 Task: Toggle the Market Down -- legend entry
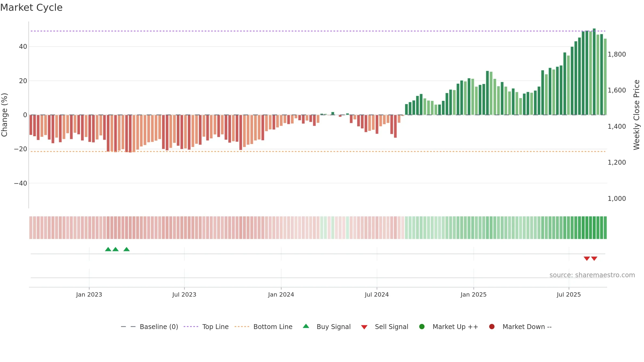520,327
